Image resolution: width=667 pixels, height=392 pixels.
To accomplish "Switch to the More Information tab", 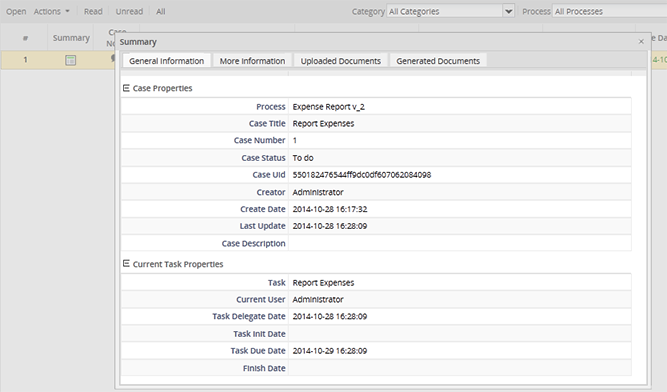I will (252, 61).
